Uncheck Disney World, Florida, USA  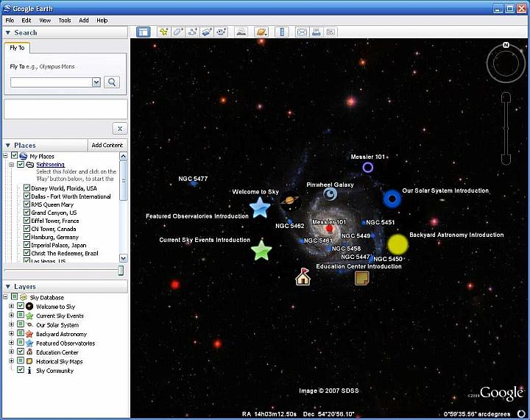[x=26, y=188]
